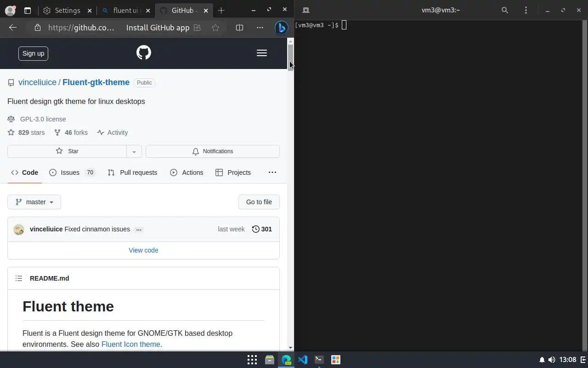Viewport: 588px width, 368px height.
Task: Go to GitHub home via Octocat logo
Action: click(144, 52)
